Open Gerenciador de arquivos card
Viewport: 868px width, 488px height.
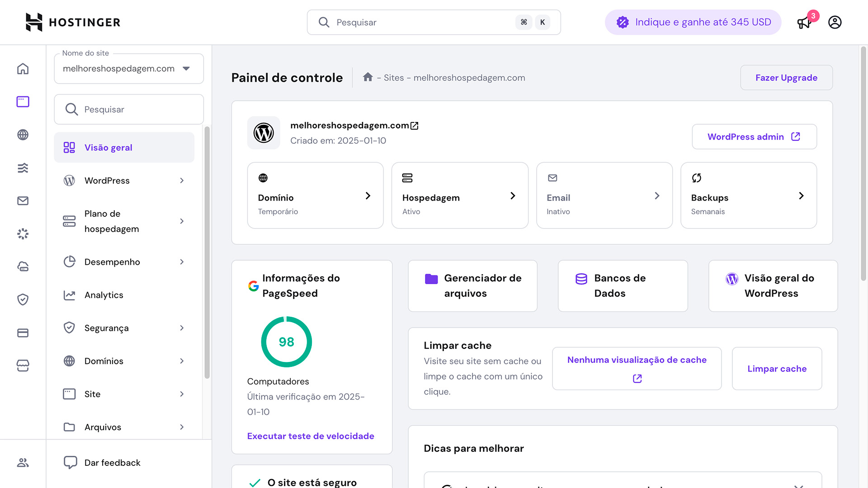472,286
